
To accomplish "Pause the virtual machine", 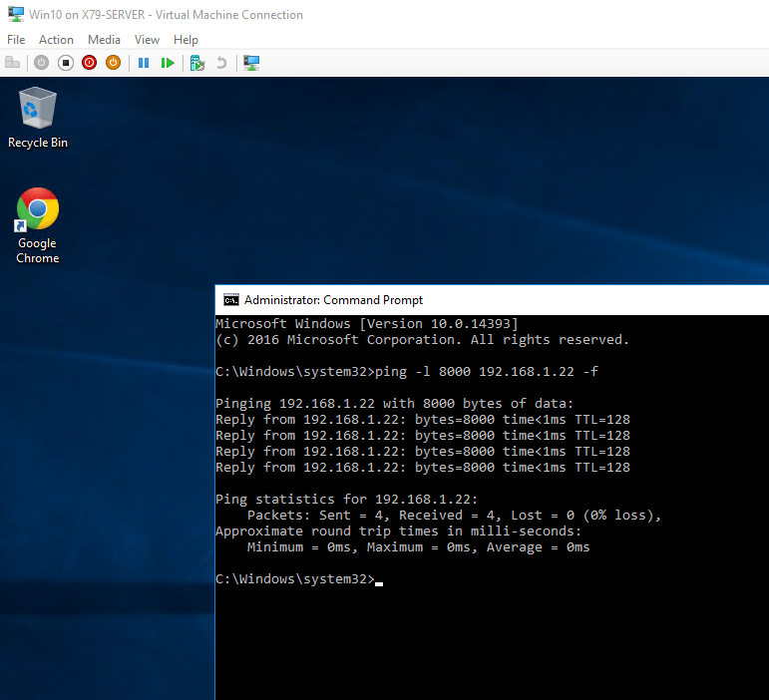I will 144,63.
